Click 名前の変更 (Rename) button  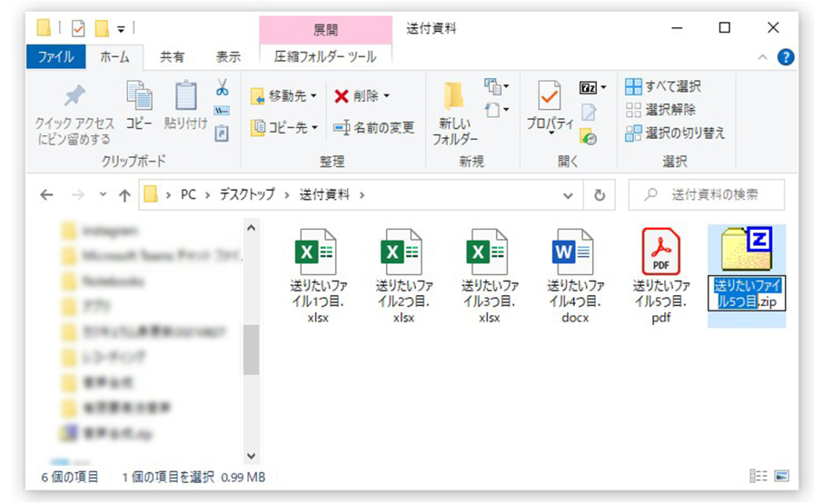click(x=373, y=127)
